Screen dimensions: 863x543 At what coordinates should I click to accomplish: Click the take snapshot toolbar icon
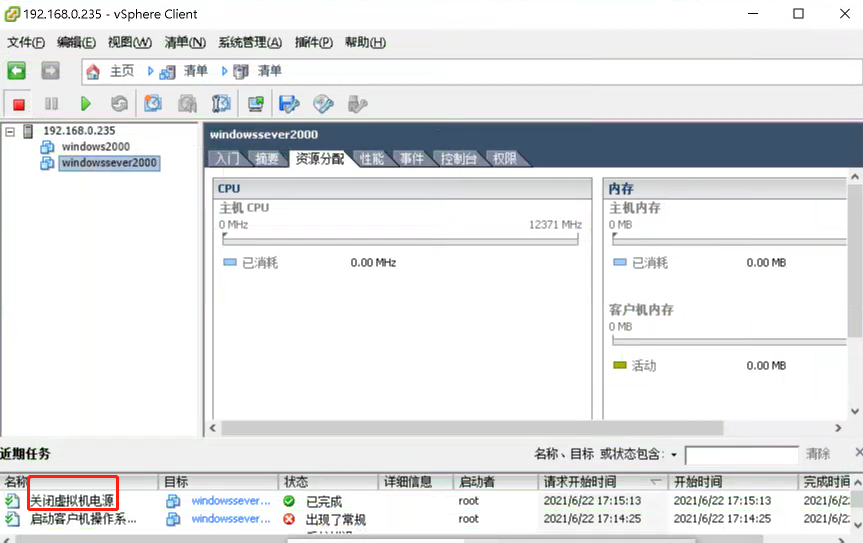[x=153, y=103]
